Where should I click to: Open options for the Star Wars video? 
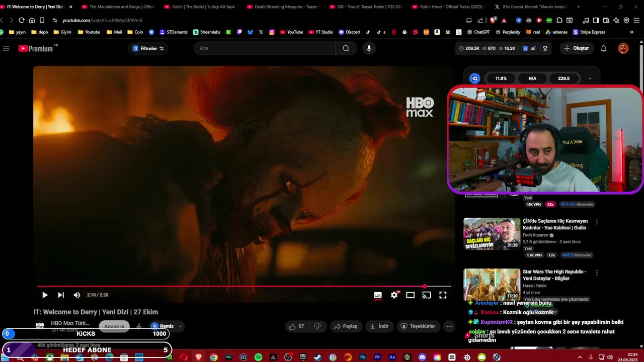[x=597, y=273]
